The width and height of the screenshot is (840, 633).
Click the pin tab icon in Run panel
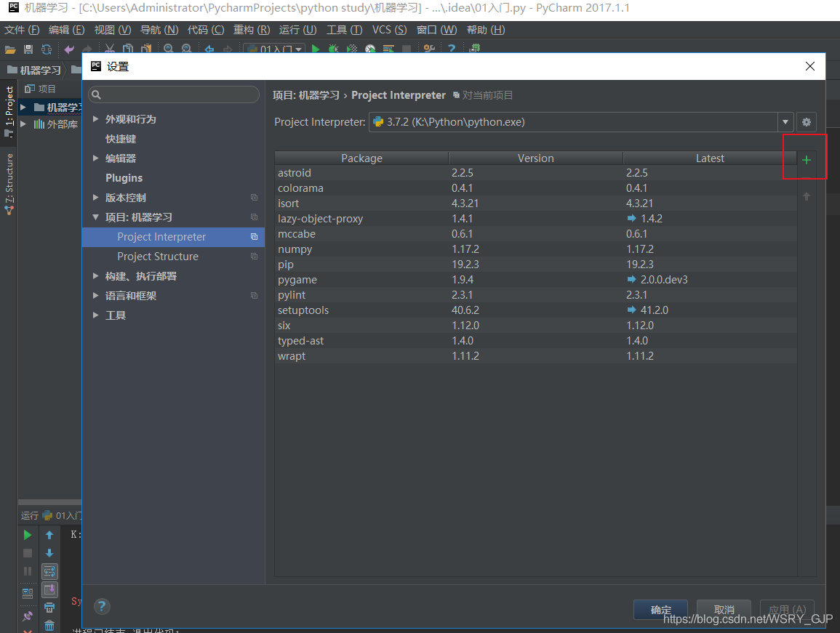[28, 616]
